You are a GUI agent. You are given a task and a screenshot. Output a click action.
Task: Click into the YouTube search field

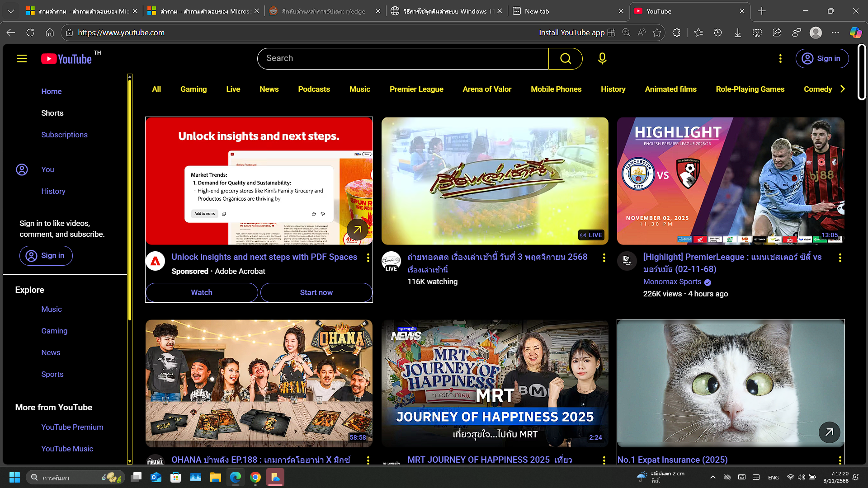coord(402,59)
